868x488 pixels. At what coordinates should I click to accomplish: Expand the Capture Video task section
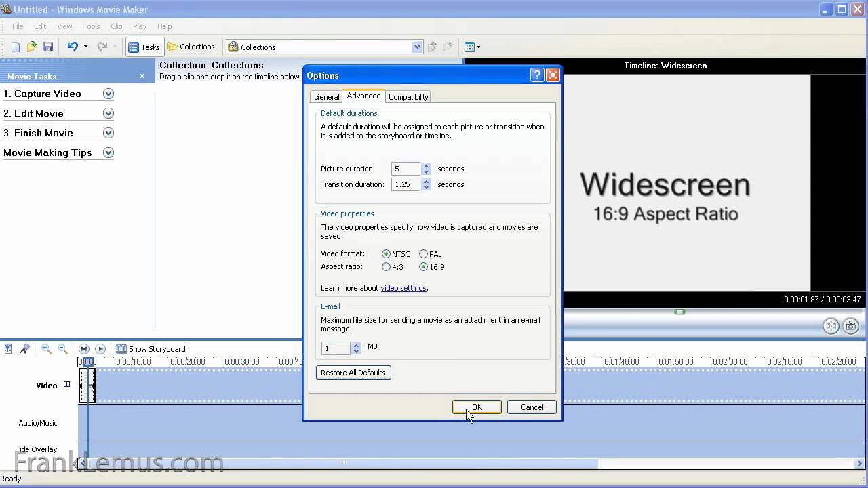coord(108,94)
